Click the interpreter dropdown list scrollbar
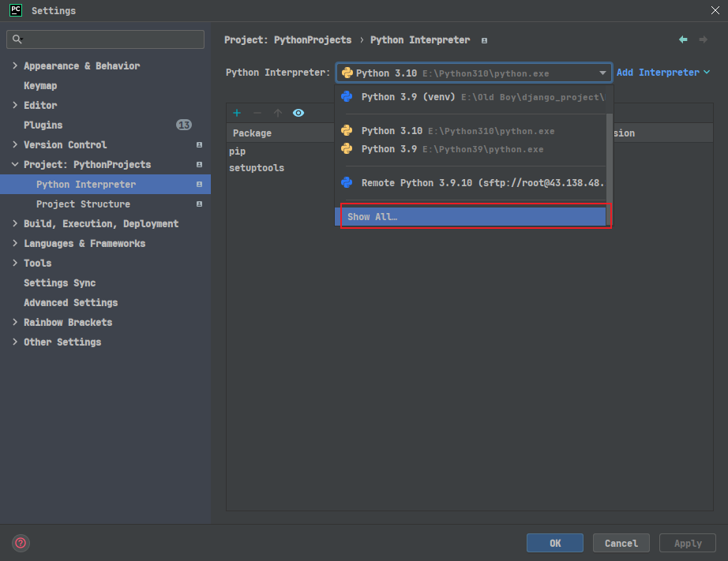The height and width of the screenshot is (561, 728). point(609,158)
